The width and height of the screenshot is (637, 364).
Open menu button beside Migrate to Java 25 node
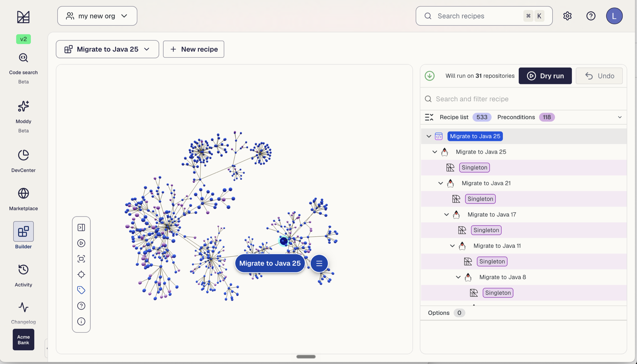click(319, 263)
